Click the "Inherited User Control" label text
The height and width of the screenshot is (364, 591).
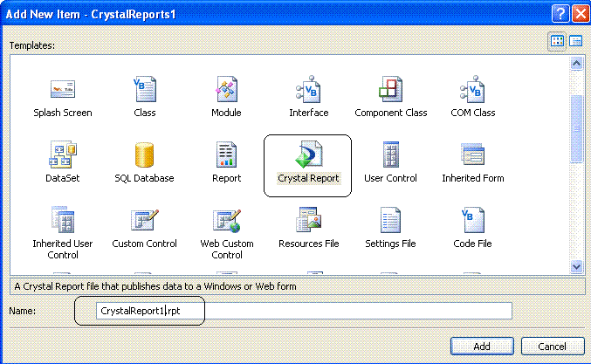63,249
